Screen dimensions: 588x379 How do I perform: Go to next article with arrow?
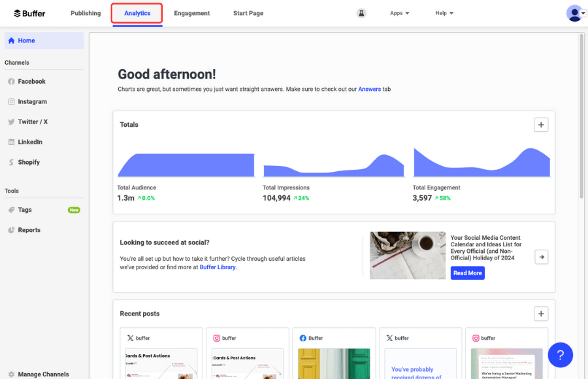coord(541,257)
